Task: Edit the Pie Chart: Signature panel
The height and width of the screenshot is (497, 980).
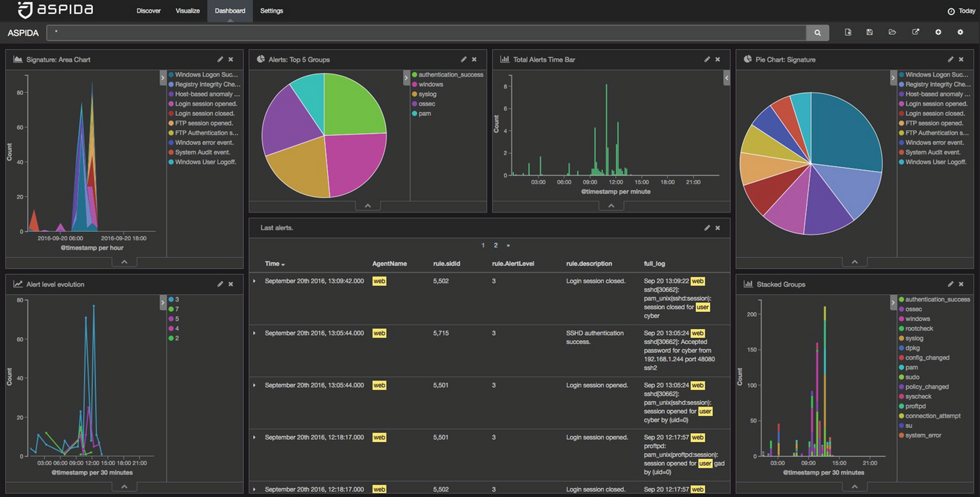Action: 950,59
